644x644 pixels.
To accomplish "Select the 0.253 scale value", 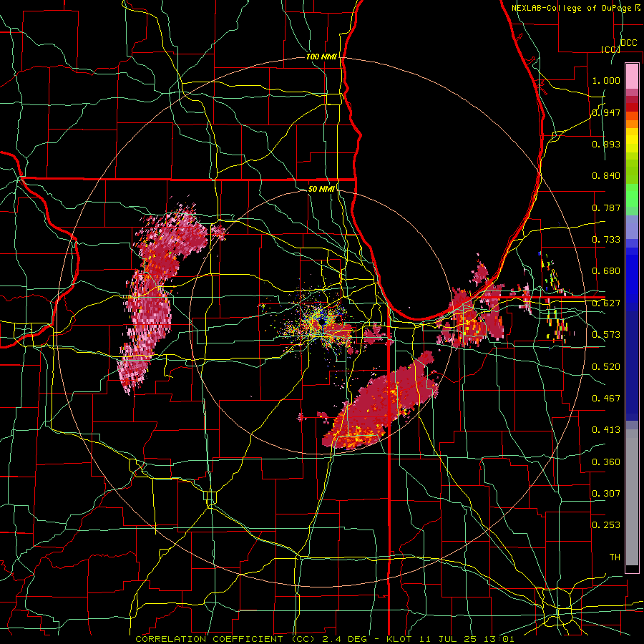I will coord(606,525).
